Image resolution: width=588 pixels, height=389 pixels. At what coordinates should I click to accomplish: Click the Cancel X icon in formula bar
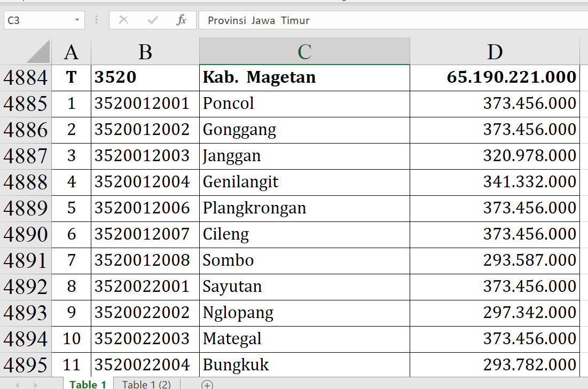123,20
